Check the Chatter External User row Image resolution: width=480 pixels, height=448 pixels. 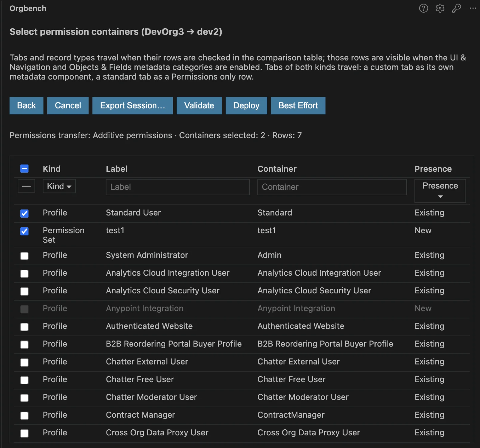tap(24, 362)
